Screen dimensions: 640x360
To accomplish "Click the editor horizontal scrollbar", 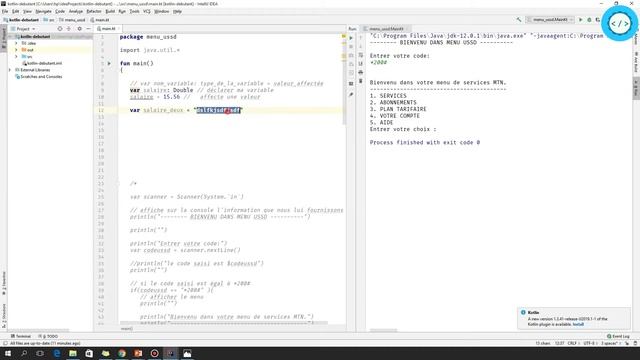I will [x=224, y=323].
